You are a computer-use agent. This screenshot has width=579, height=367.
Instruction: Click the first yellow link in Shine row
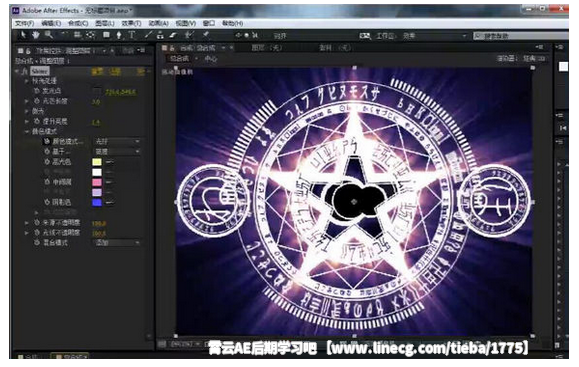(97, 71)
